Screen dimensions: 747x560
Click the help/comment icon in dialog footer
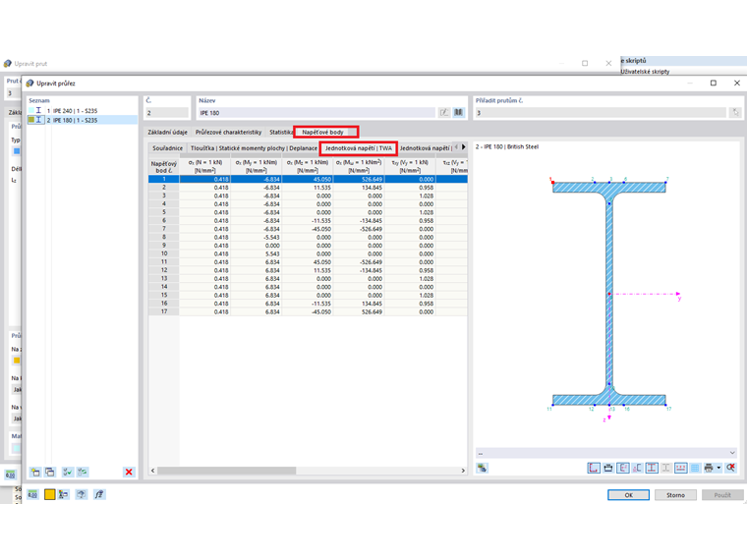tap(81, 494)
